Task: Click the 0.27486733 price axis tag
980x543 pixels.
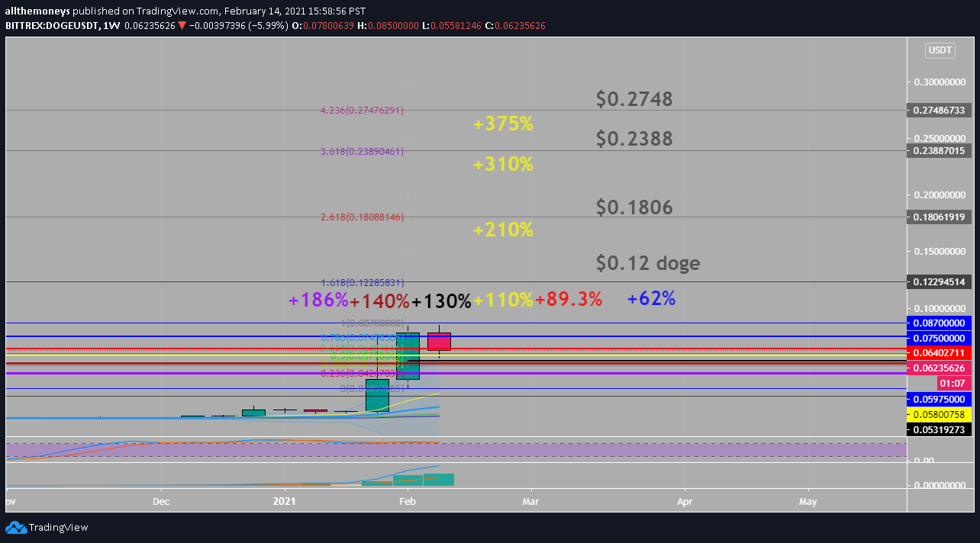Action: (939, 111)
